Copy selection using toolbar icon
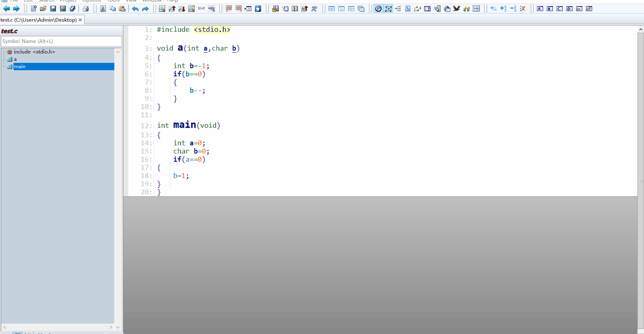Image resolution: width=644 pixels, height=334 pixels. 112,9
